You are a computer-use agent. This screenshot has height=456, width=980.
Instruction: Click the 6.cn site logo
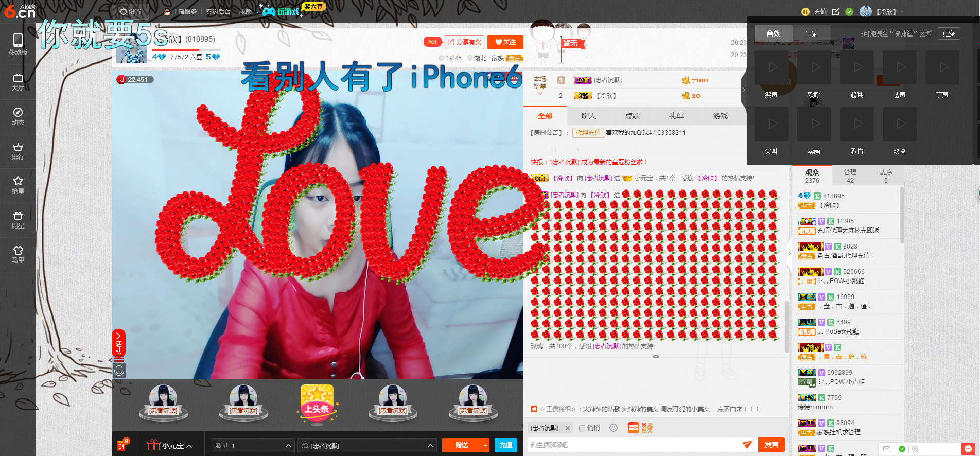click(20, 11)
